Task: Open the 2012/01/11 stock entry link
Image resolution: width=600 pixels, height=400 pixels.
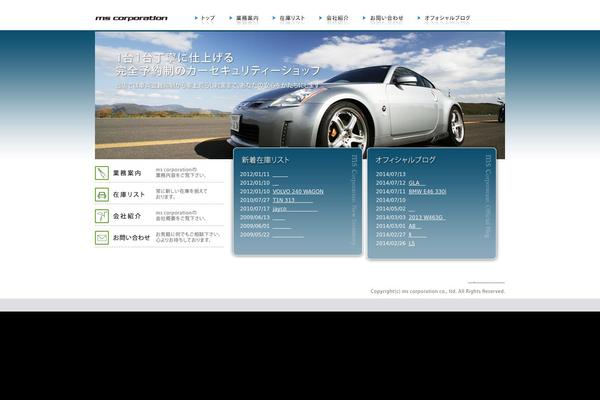Action: [280, 175]
